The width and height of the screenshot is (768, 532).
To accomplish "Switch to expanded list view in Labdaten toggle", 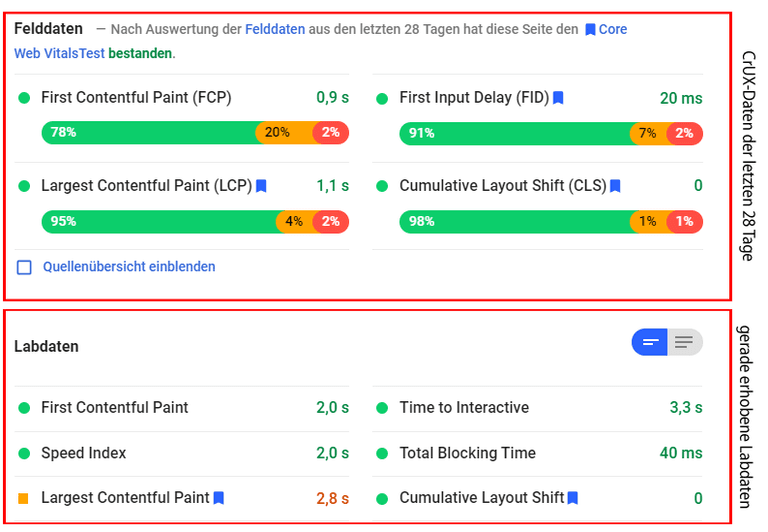I will [x=685, y=343].
